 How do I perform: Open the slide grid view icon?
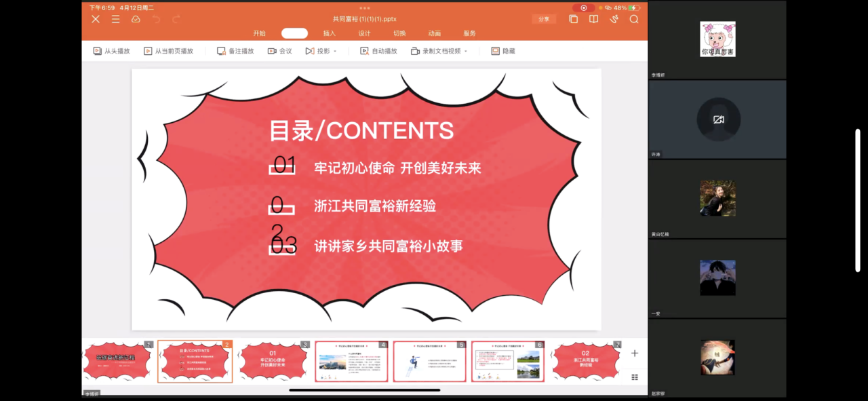click(635, 377)
